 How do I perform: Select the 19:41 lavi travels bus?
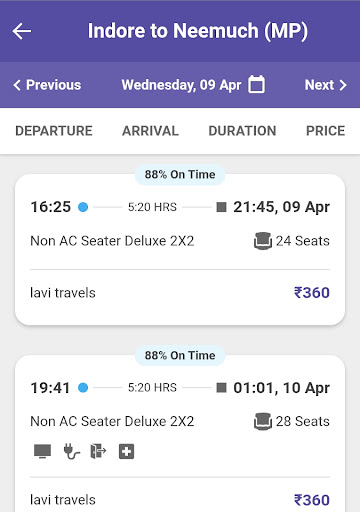point(180,433)
